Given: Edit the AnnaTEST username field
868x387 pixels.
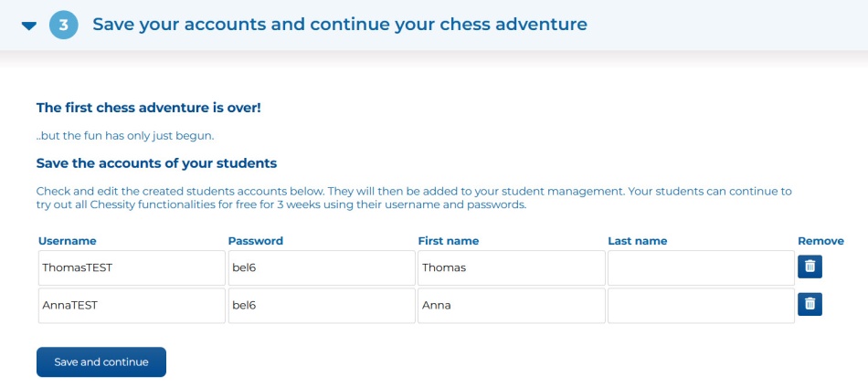Looking at the screenshot, I should click(x=131, y=306).
